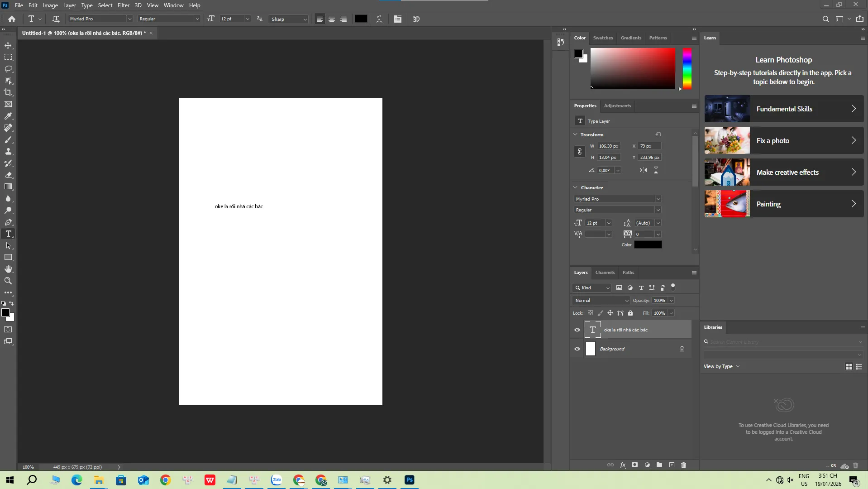Open the 'Make creative effects' tutorial
This screenshot has width=868, height=489.
783,172
